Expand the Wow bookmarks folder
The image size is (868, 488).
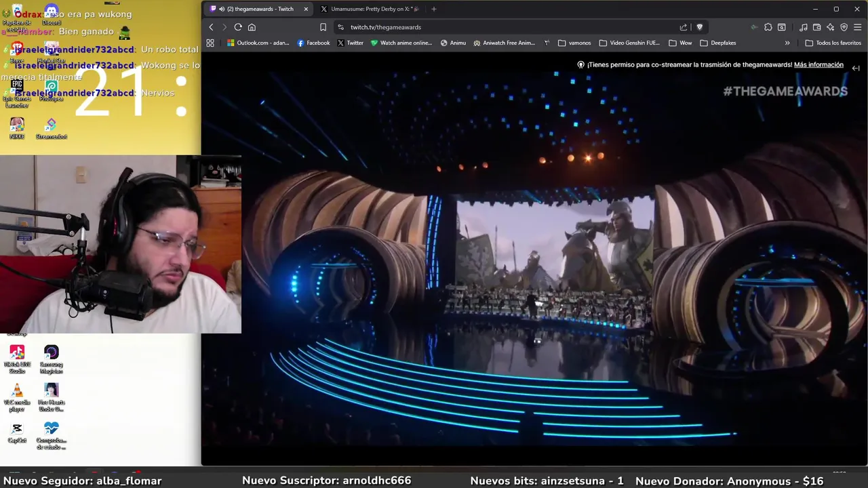tap(680, 43)
